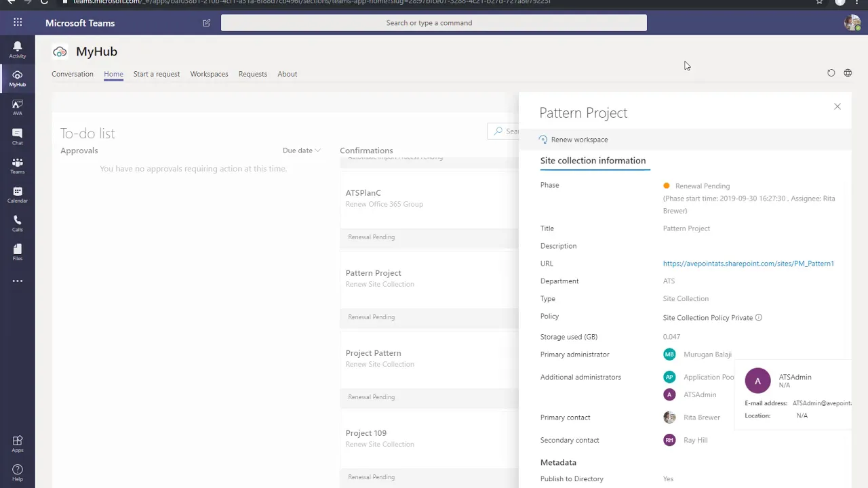The width and height of the screenshot is (868, 488).
Task: Click Renewal Pending under ATSPlanC
Action: pyautogui.click(x=371, y=237)
